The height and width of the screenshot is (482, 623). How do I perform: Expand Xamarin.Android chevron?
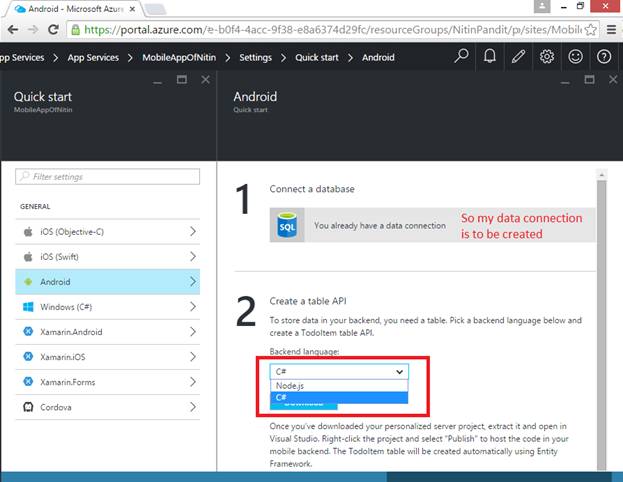pyautogui.click(x=193, y=331)
